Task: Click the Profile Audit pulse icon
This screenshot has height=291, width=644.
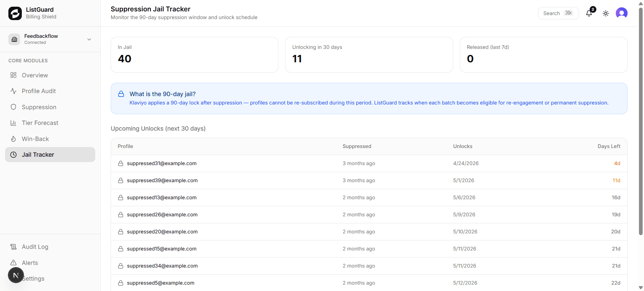Action: pyautogui.click(x=13, y=91)
